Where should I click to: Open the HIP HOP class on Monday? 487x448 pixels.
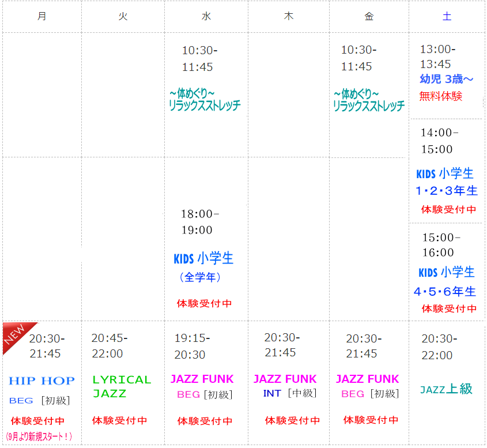click(41, 381)
